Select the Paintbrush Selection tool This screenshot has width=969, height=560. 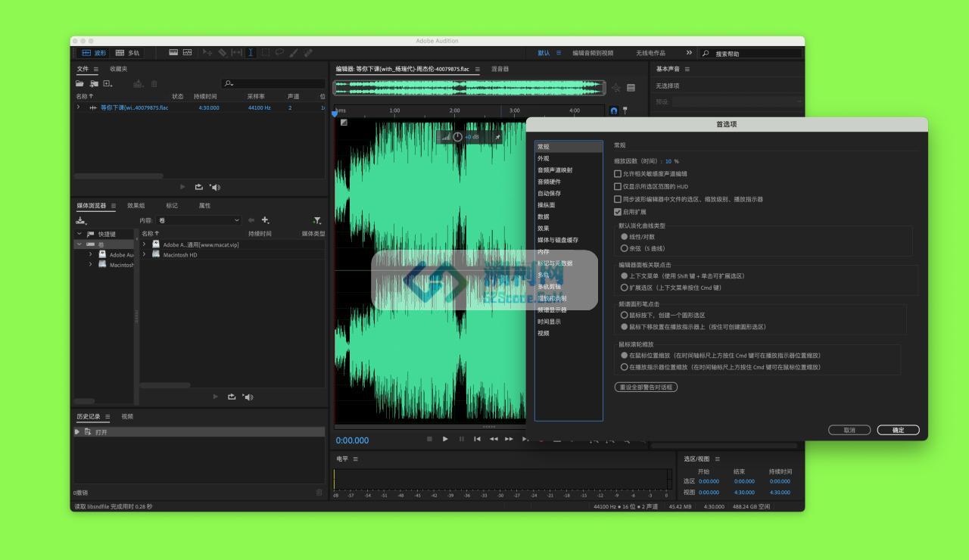click(294, 53)
